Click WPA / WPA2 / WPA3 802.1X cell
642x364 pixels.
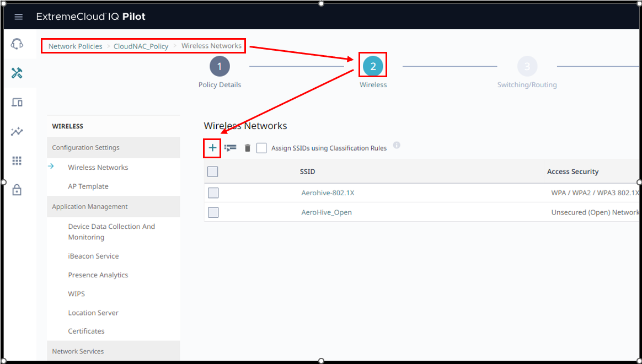click(x=595, y=193)
